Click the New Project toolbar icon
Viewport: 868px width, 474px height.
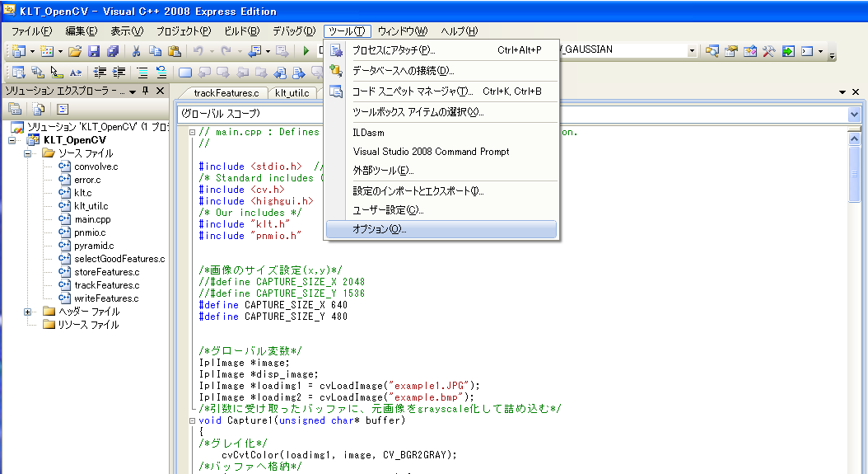(x=19, y=51)
